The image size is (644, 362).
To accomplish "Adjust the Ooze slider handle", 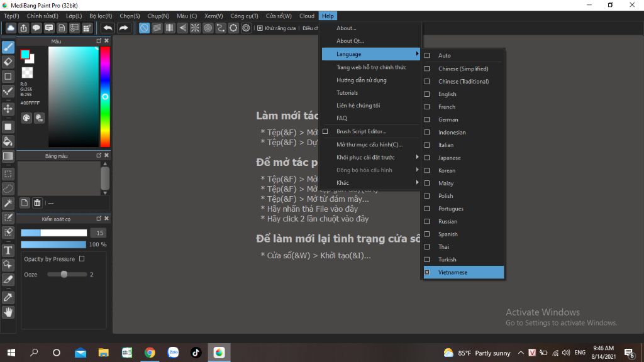I will click(x=64, y=274).
